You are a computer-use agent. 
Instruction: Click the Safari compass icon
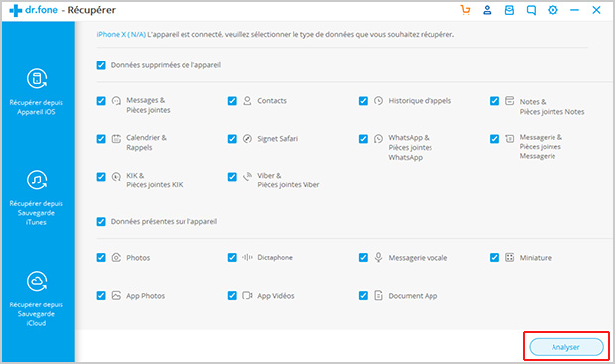pyautogui.click(x=247, y=139)
